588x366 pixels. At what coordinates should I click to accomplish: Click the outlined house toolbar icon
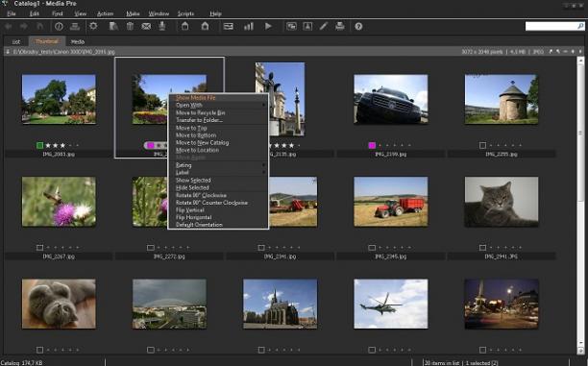point(184,26)
